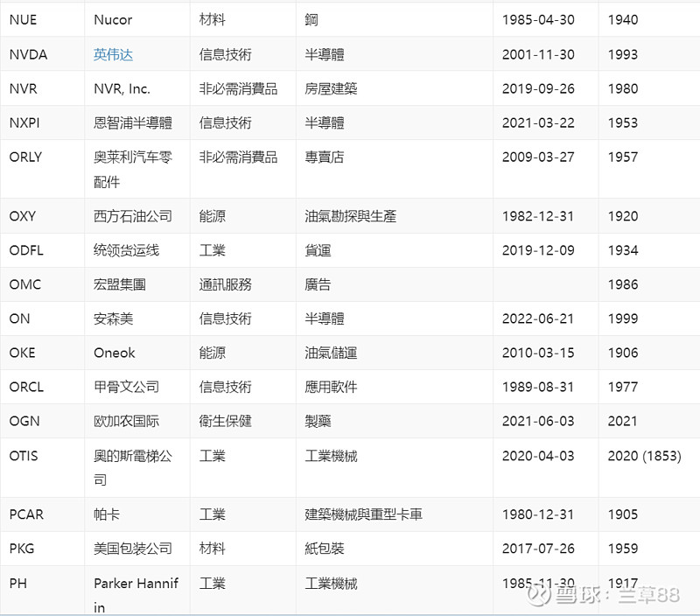Click 鋼 industry in NUE row
This screenshot has height=616, width=700.
(311, 20)
